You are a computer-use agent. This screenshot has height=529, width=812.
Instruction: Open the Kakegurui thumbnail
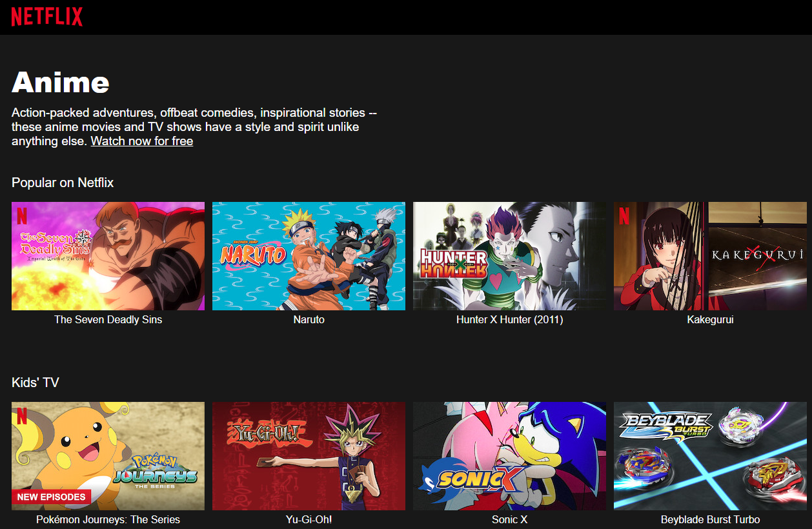click(710, 256)
